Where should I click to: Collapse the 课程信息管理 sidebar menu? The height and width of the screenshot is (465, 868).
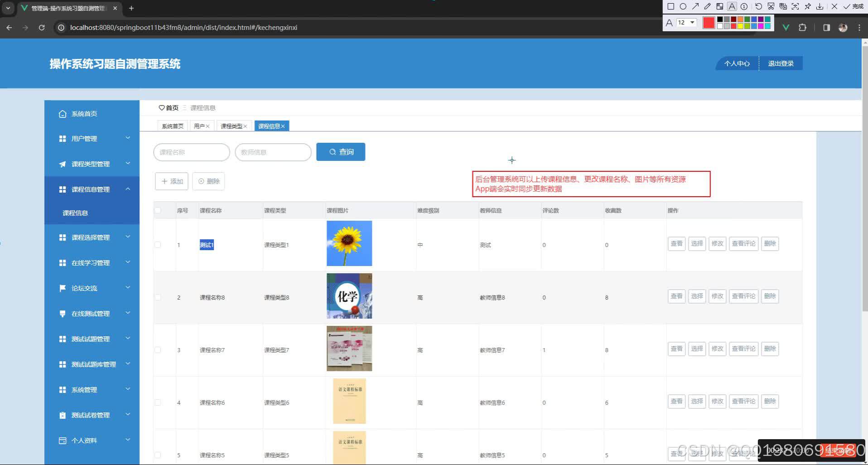point(92,189)
